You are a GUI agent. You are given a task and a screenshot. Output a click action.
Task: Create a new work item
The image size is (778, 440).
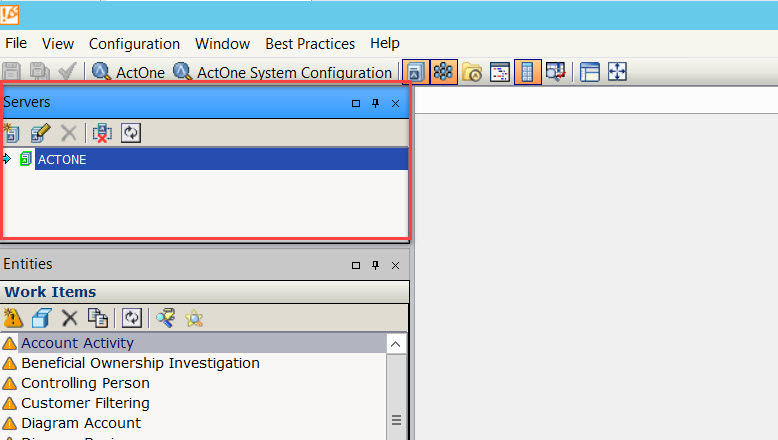coord(13,318)
